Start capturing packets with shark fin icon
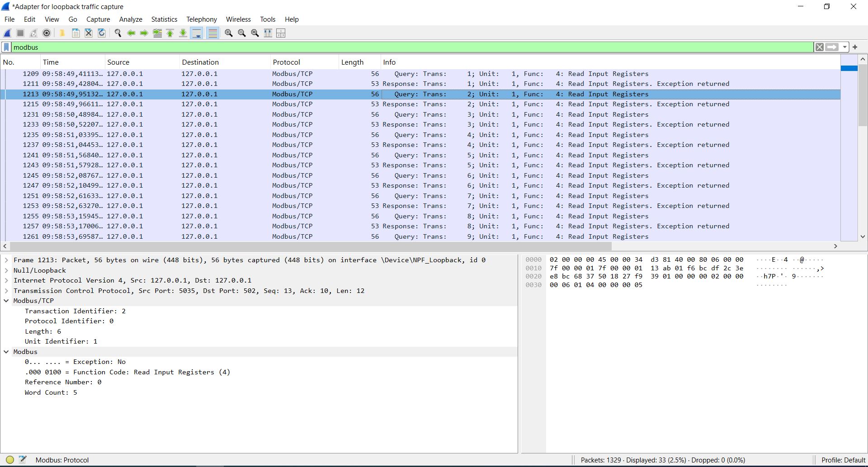This screenshot has width=868, height=467. tap(7, 33)
